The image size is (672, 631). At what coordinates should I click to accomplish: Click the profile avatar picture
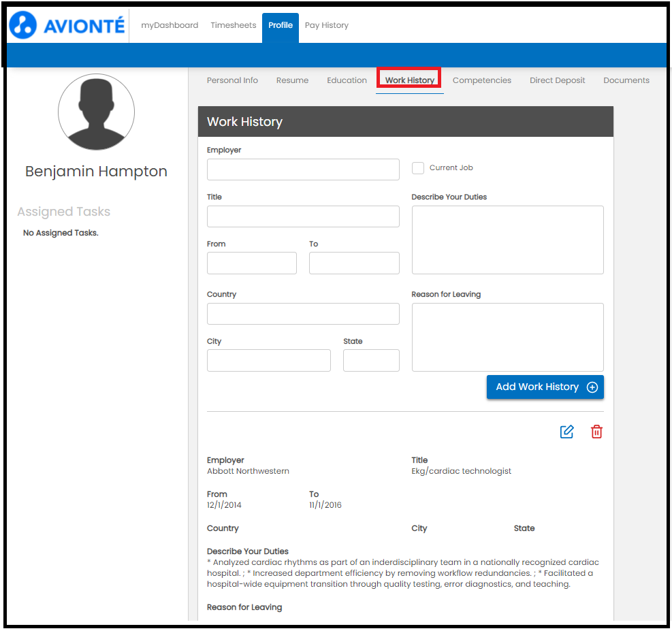point(96,112)
